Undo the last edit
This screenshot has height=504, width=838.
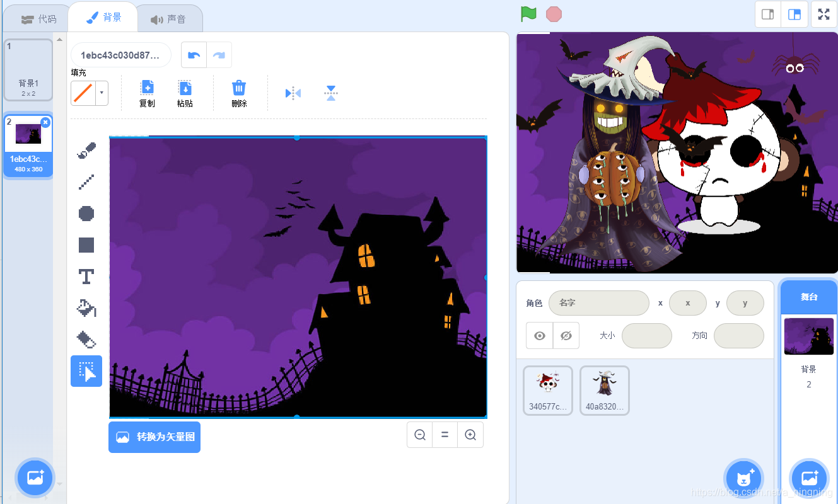click(194, 55)
